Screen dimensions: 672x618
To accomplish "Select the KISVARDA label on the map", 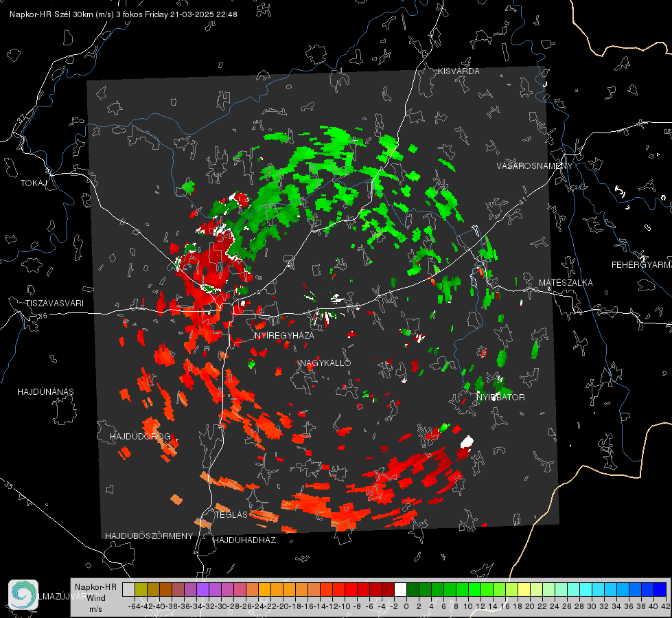I will (459, 71).
